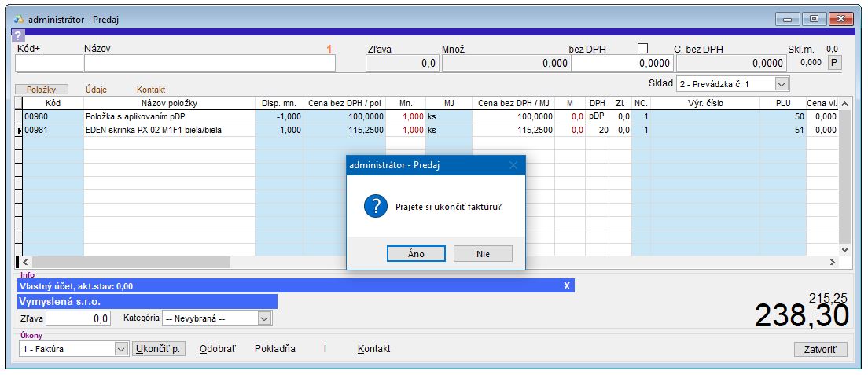Click the Kód+ input field
Screen dimensions: 868x375
point(49,64)
